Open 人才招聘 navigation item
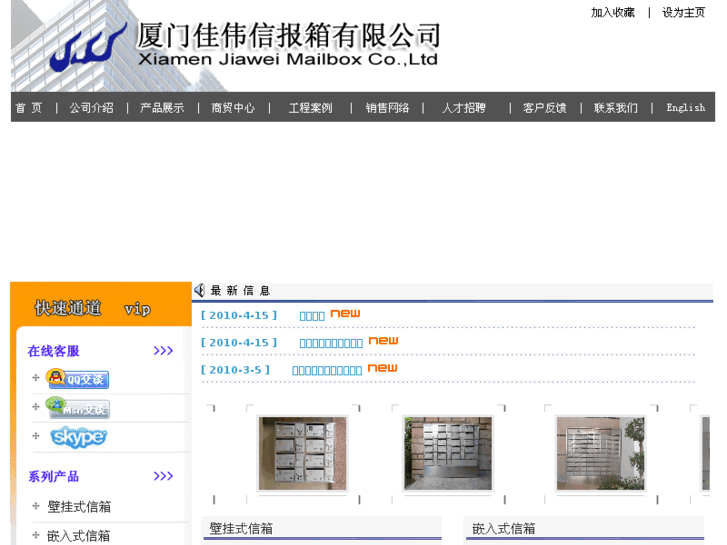The width and height of the screenshot is (727, 545). tap(464, 108)
